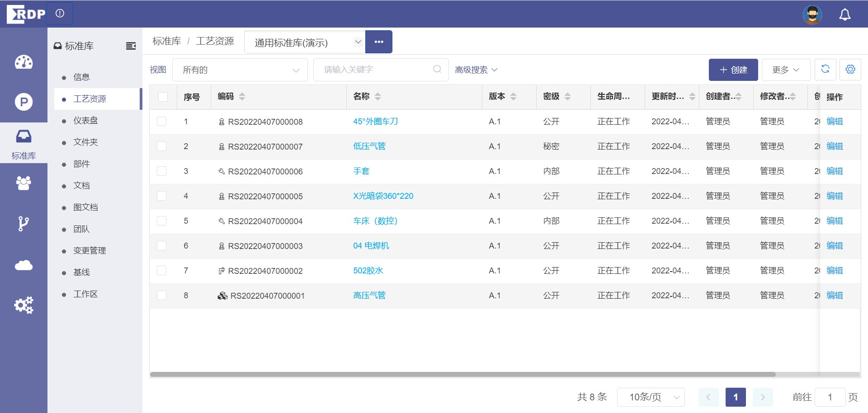The width and height of the screenshot is (868, 413).
Task: Open the users group icon in rail
Action: click(x=24, y=183)
